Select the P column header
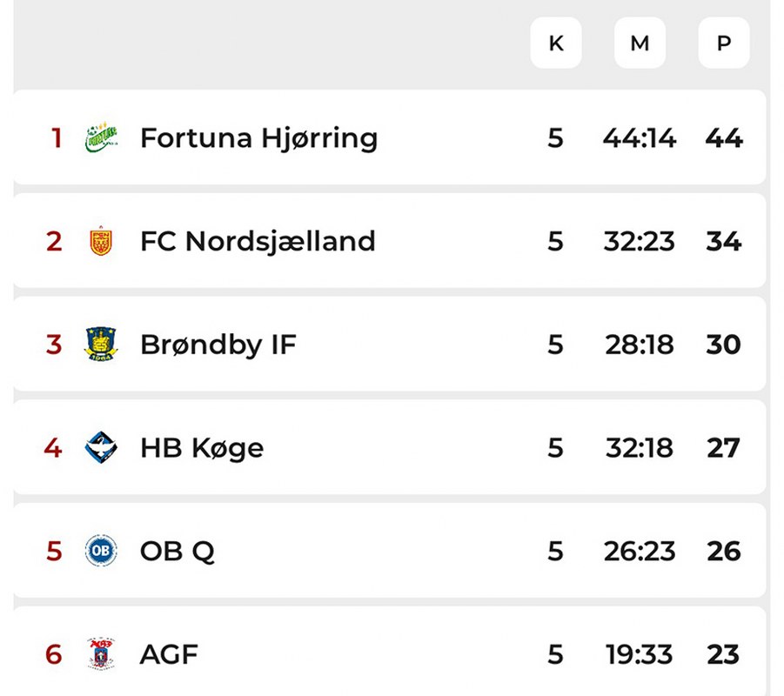The image size is (784, 696). (723, 43)
